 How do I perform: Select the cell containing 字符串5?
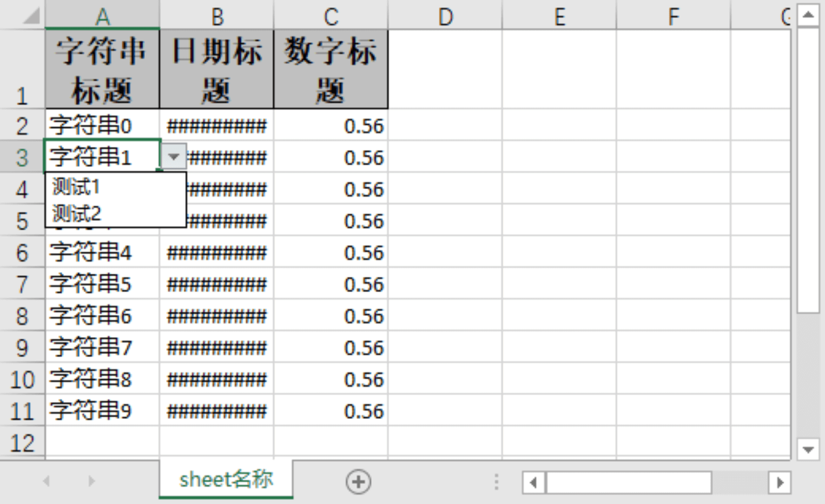(102, 284)
